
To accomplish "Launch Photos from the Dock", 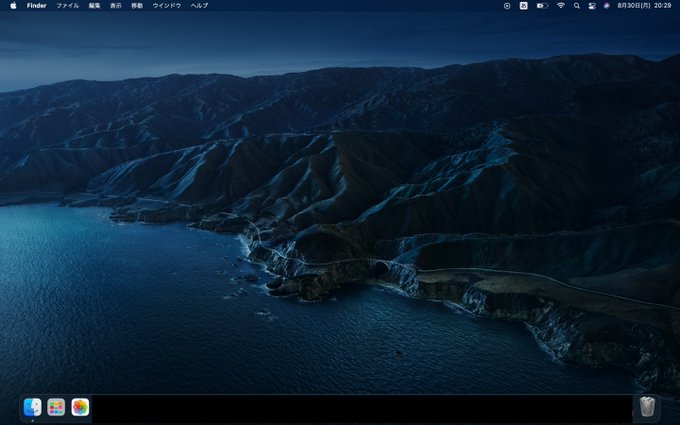I will [80, 407].
